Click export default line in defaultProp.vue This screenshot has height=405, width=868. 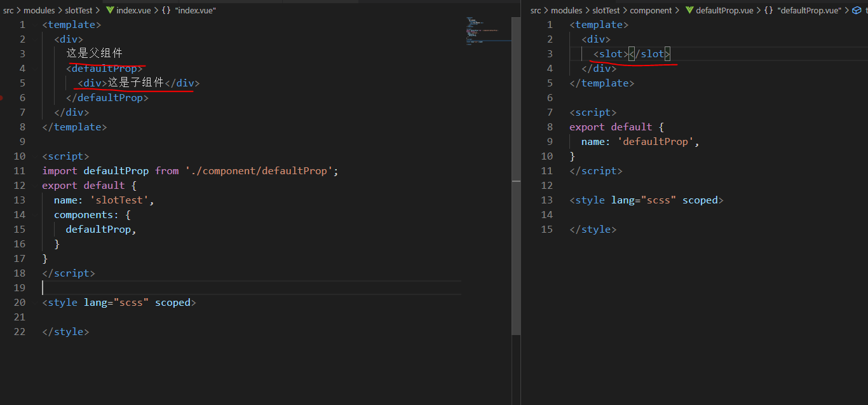pyautogui.click(x=616, y=127)
